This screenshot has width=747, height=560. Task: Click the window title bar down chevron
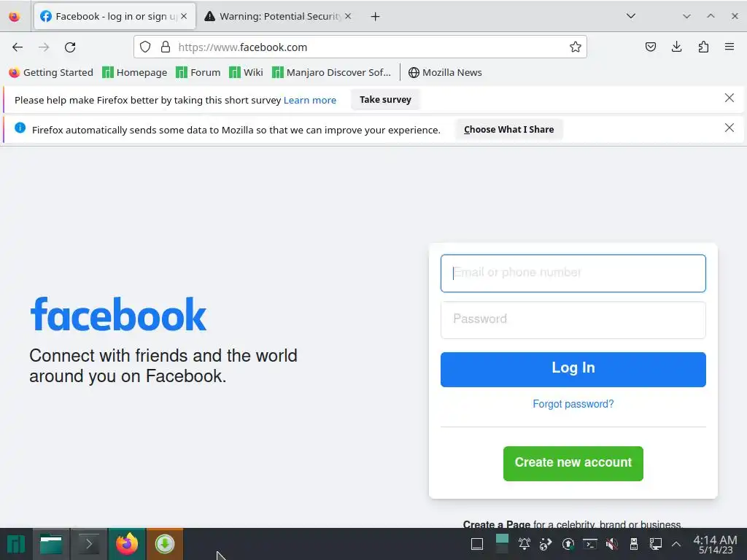pyautogui.click(x=686, y=16)
